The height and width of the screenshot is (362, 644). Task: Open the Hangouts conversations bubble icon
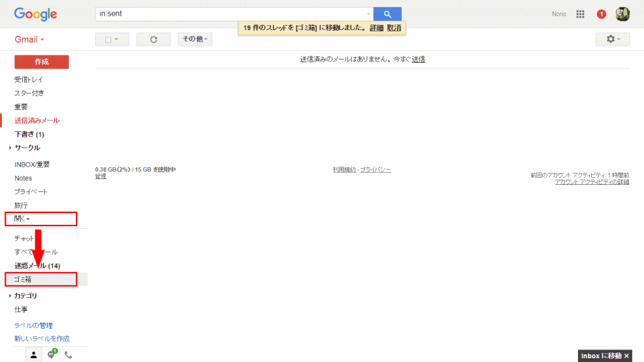click(x=52, y=355)
